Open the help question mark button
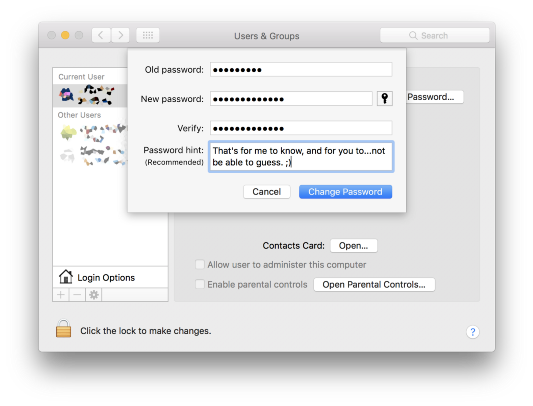 [472, 332]
